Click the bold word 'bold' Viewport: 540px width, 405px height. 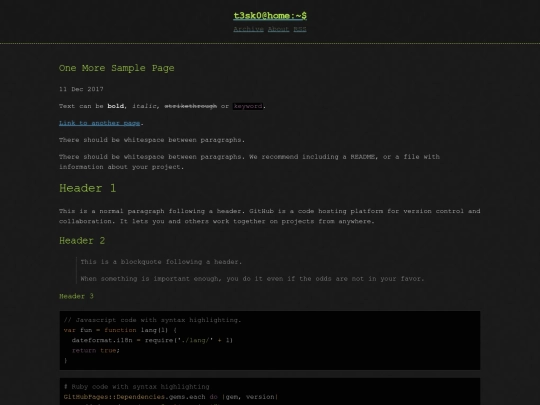(x=116, y=106)
